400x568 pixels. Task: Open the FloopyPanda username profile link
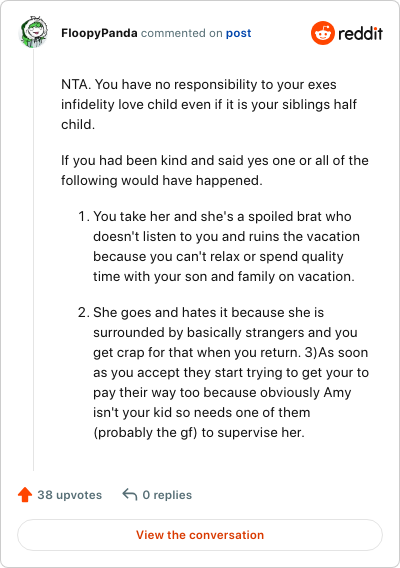99,33
